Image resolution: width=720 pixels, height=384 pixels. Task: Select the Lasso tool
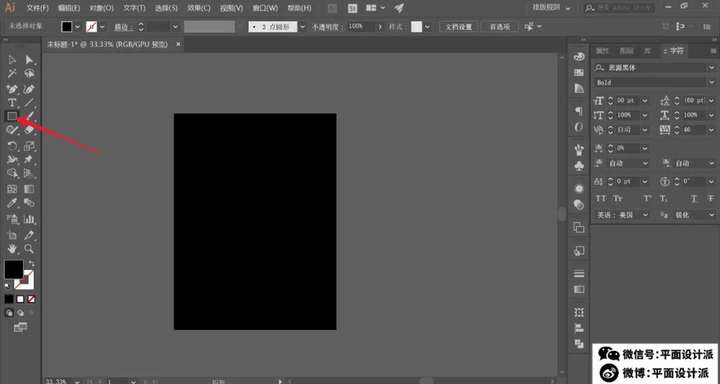29,73
